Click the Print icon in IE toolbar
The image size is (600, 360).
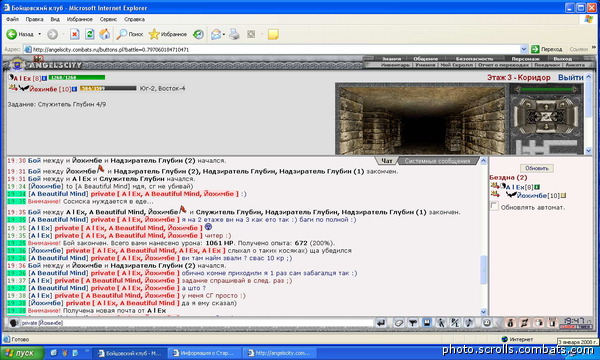point(234,34)
